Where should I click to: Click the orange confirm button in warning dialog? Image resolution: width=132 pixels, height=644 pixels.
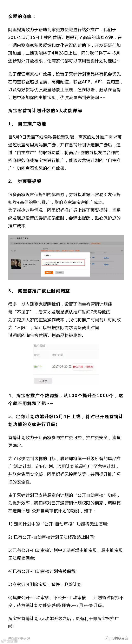click(x=49, y=272)
